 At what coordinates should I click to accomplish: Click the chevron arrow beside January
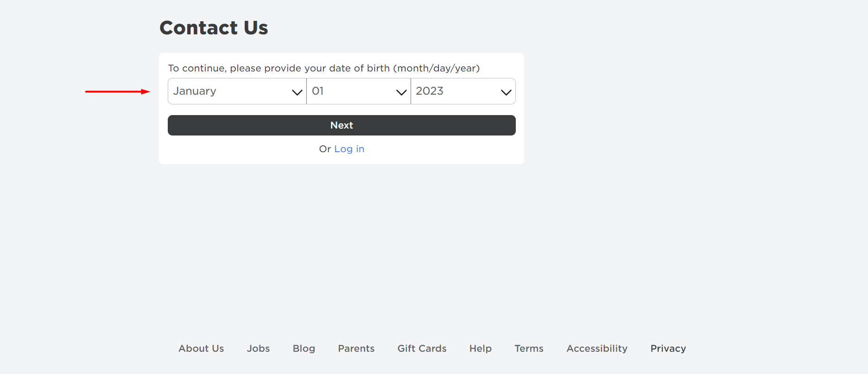(x=297, y=92)
